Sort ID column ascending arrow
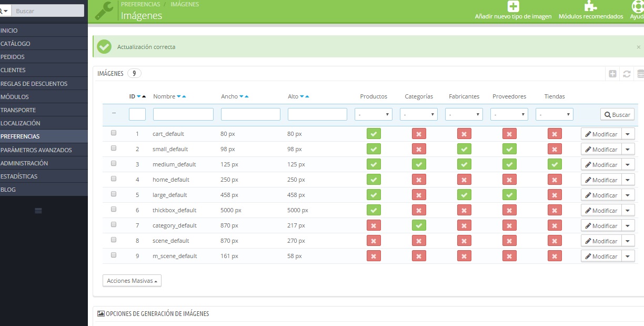The height and width of the screenshot is (326, 644). point(144,96)
